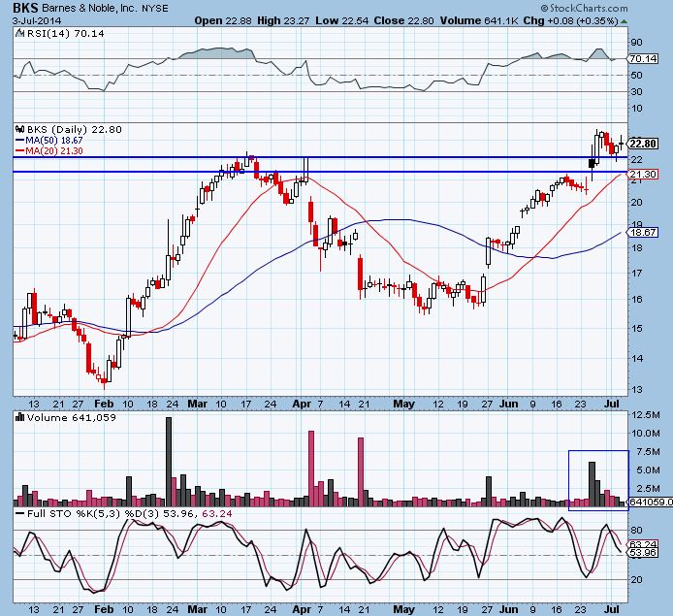
Task: Click the 5.0M volume axis label
Action: (x=648, y=470)
